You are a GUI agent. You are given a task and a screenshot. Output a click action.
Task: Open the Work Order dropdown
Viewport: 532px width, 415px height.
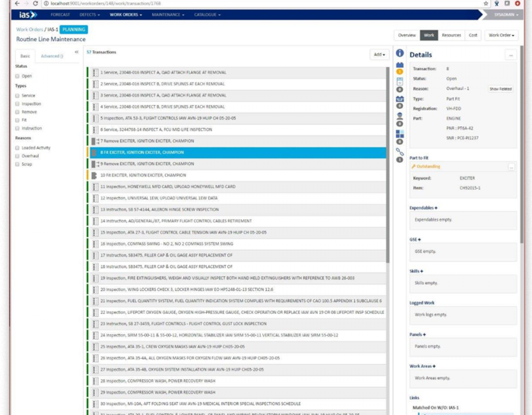(x=501, y=35)
